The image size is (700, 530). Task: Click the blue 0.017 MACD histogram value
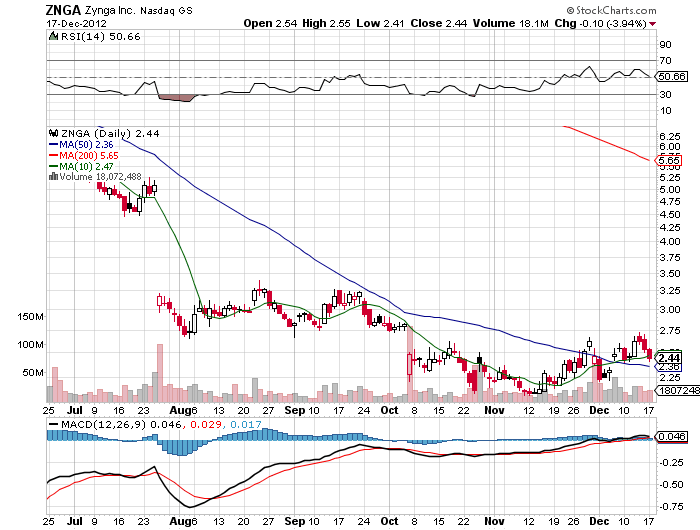[245, 424]
